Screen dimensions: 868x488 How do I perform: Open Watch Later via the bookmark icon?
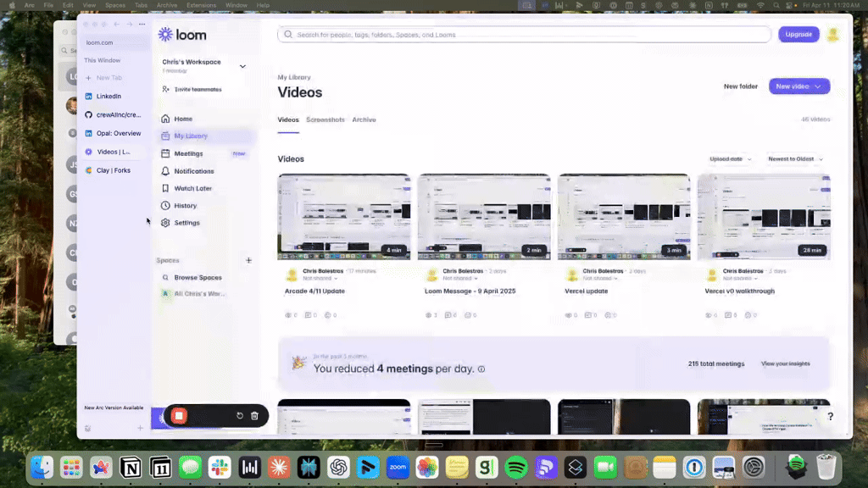coord(166,188)
